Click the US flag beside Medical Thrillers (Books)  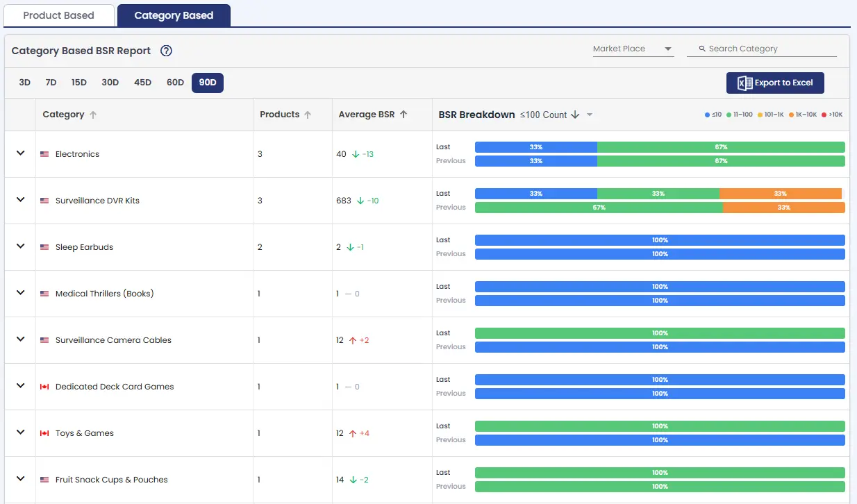[x=44, y=294]
